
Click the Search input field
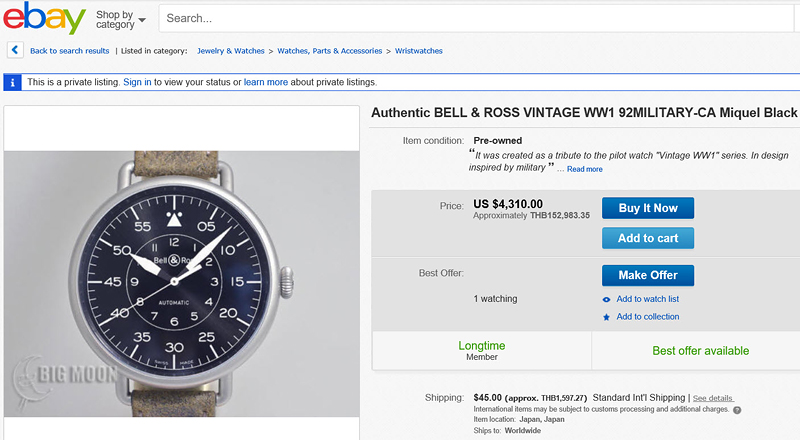point(480,18)
